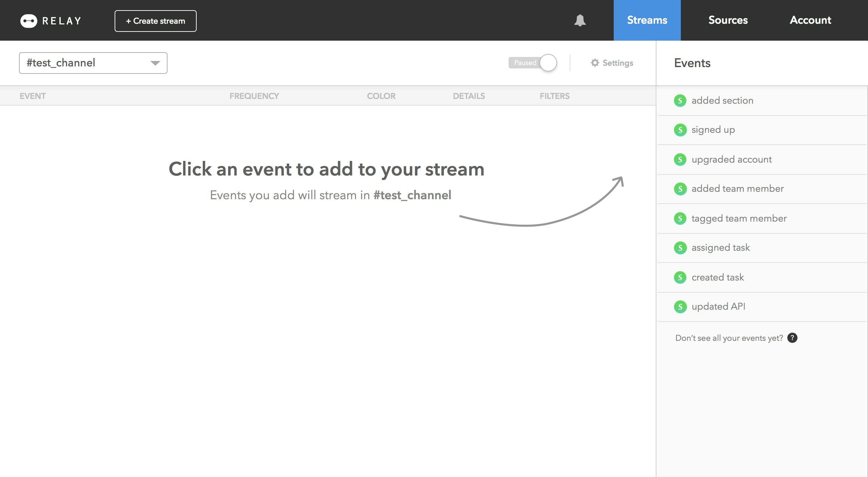
Task: Click the green icon beside signed up
Action: (x=680, y=130)
